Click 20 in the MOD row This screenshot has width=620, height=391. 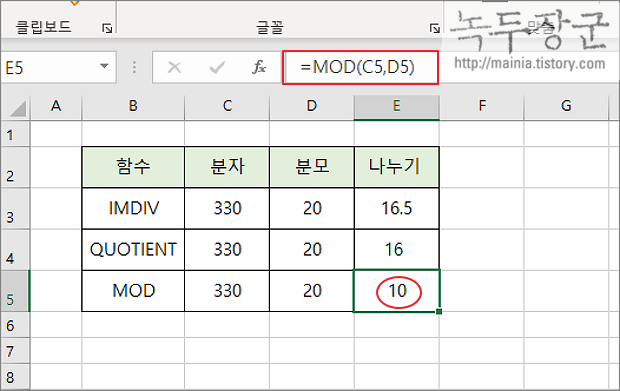point(312,291)
